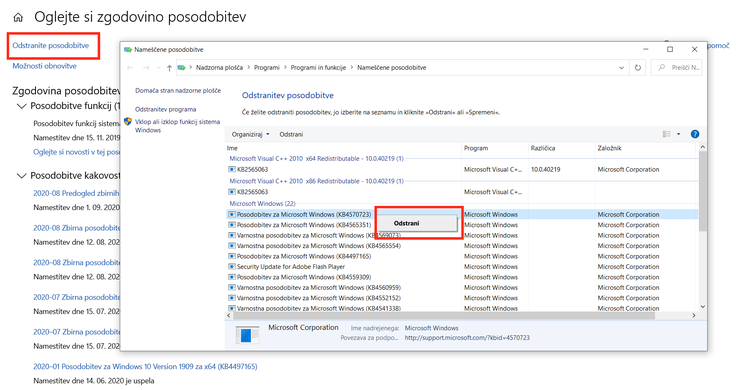Change view with the view icon
This screenshot has width=736, height=390.
pos(667,134)
